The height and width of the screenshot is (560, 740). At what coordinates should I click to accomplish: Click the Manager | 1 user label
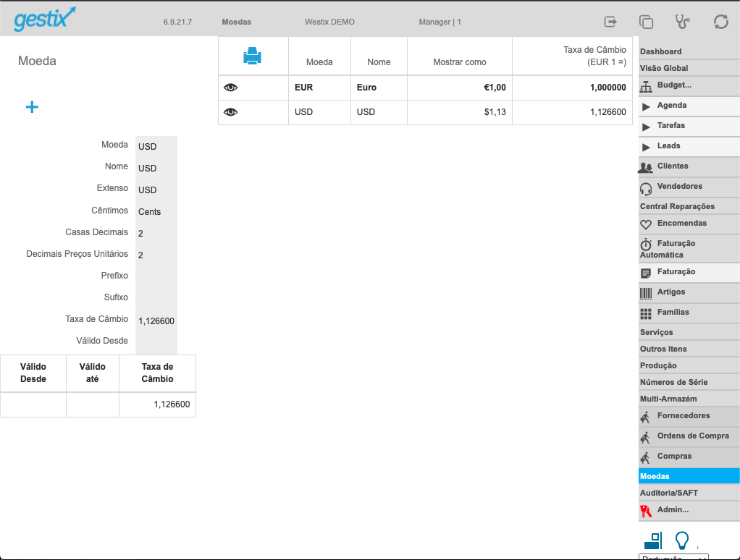coord(440,22)
